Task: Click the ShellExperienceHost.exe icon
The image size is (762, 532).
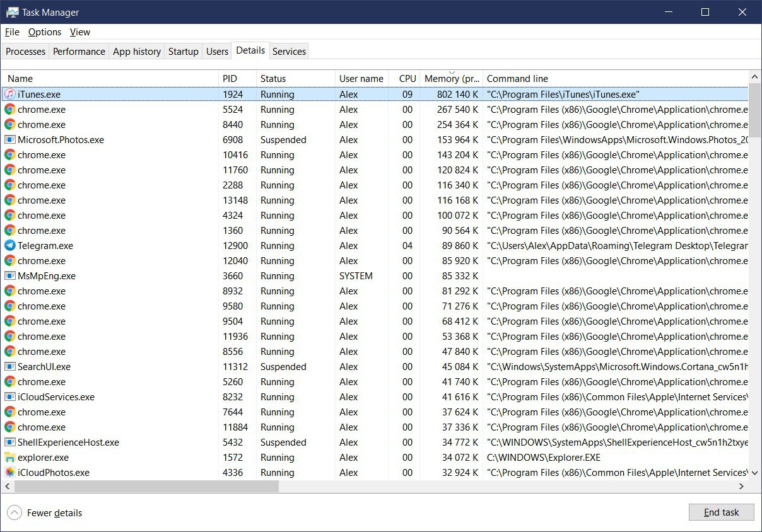Action: [x=10, y=442]
